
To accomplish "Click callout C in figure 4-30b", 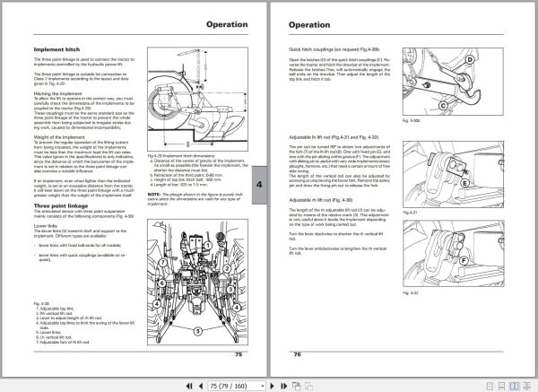I will [x=443, y=105].
